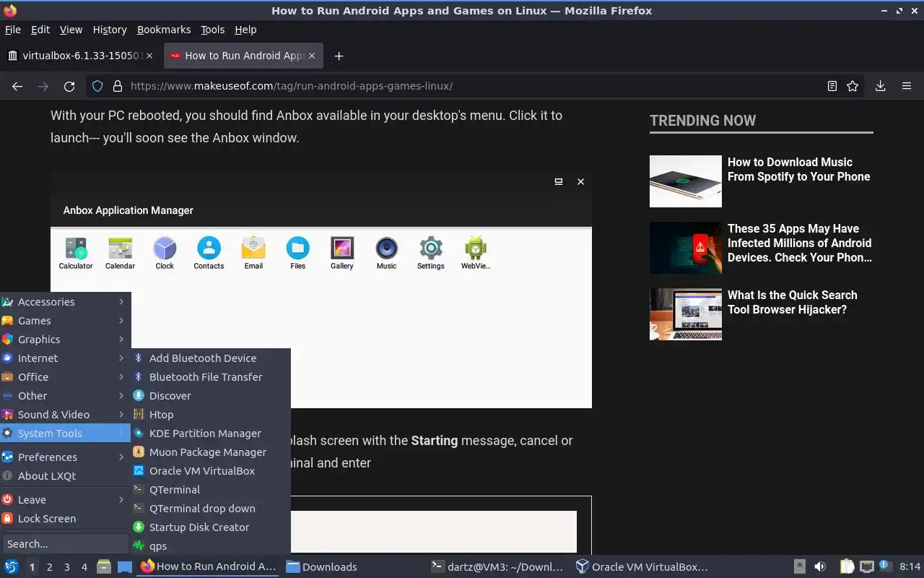
Task: Open the Firefox hamburger menu
Action: click(907, 86)
